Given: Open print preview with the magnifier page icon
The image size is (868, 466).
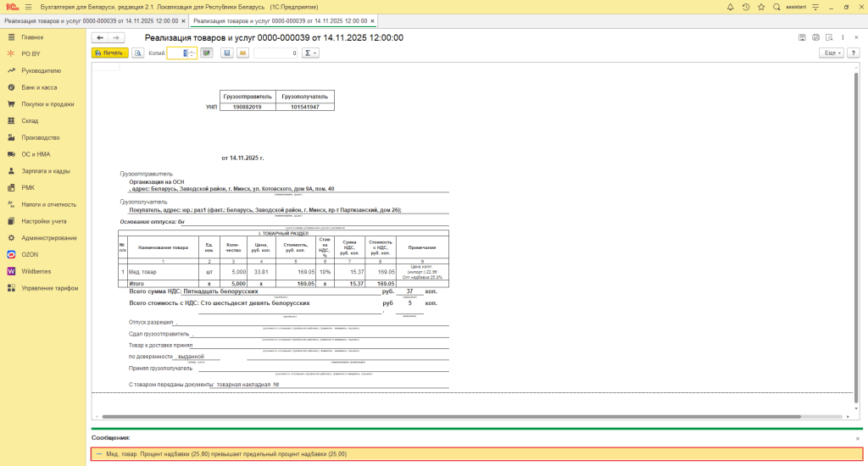Looking at the screenshot, I should tap(138, 53).
